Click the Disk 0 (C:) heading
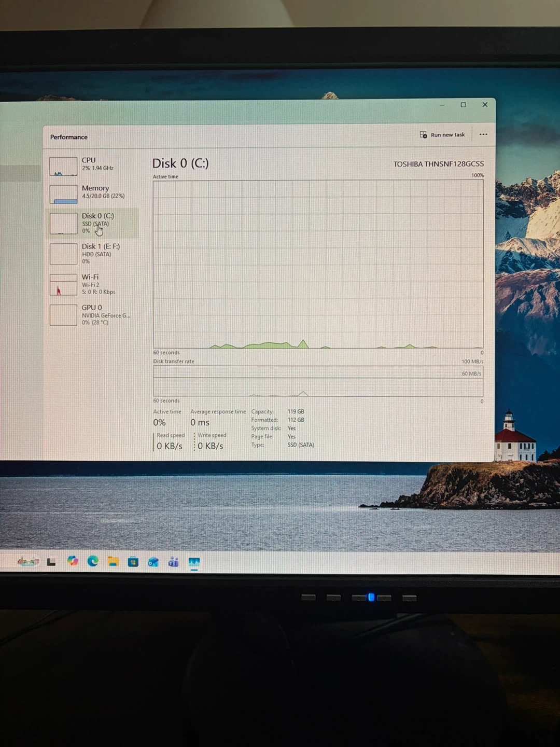The image size is (560, 747). pos(180,163)
